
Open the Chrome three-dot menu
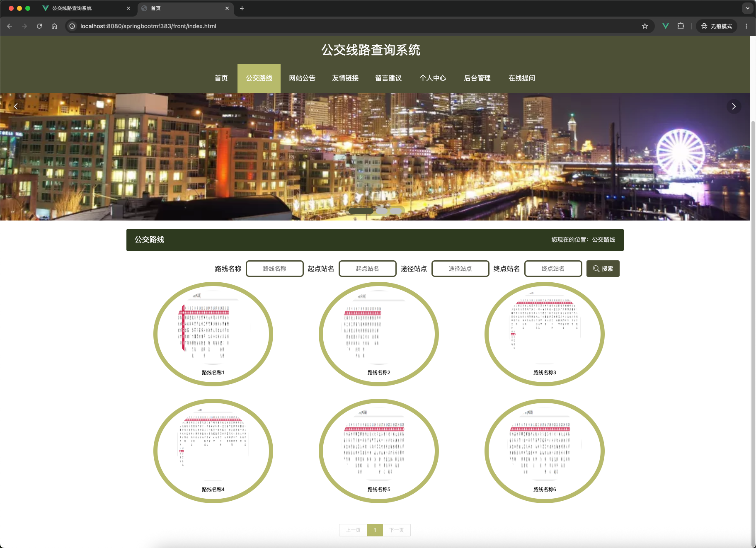[x=746, y=26]
